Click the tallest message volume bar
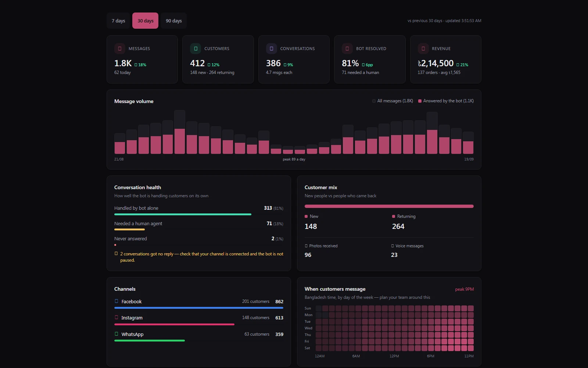This screenshot has height=368, width=588. [180, 132]
